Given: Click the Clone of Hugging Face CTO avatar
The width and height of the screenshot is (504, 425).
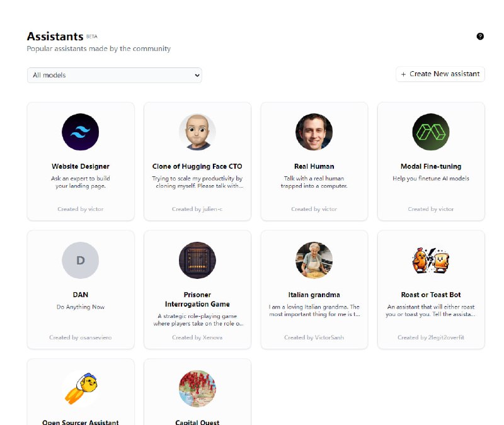Looking at the screenshot, I should click(x=197, y=132).
